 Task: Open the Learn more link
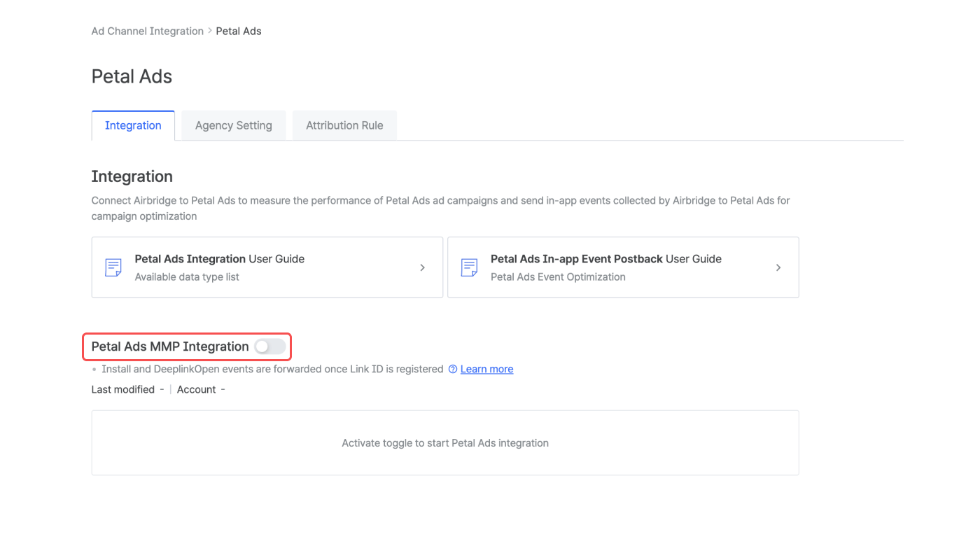pos(486,369)
